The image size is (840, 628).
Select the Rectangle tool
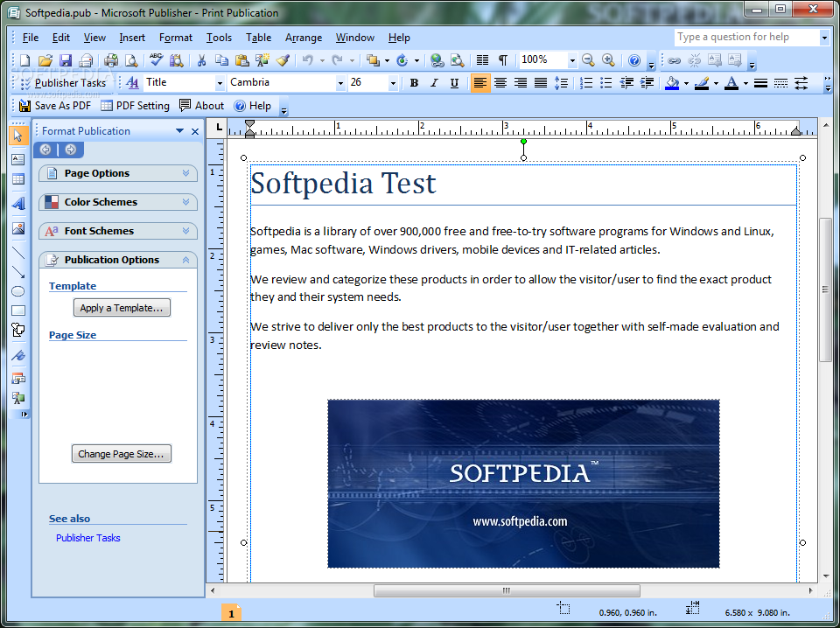coord(18,311)
